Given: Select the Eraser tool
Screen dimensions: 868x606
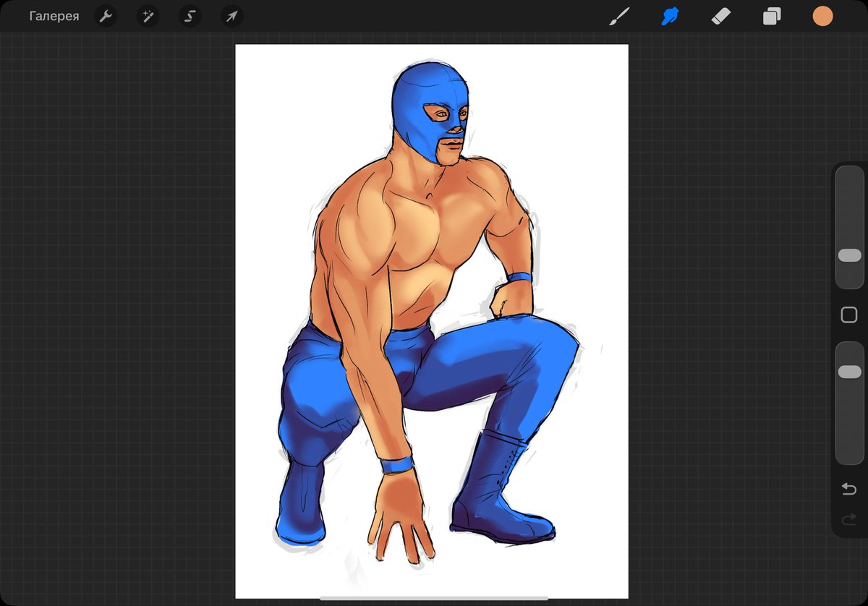Looking at the screenshot, I should [721, 16].
